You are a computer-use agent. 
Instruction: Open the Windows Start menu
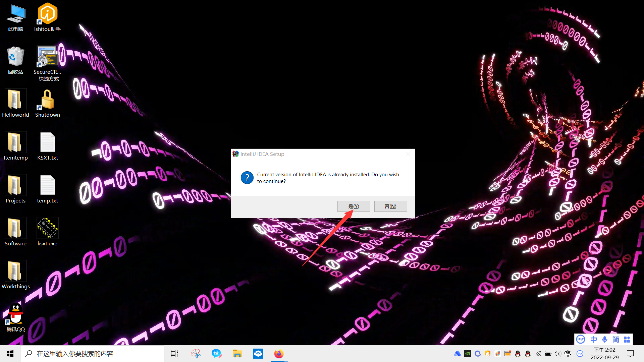point(10,354)
